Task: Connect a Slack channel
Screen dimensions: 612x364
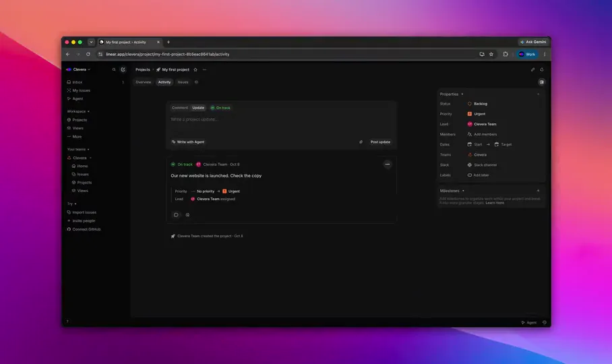Action: [482, 164]
